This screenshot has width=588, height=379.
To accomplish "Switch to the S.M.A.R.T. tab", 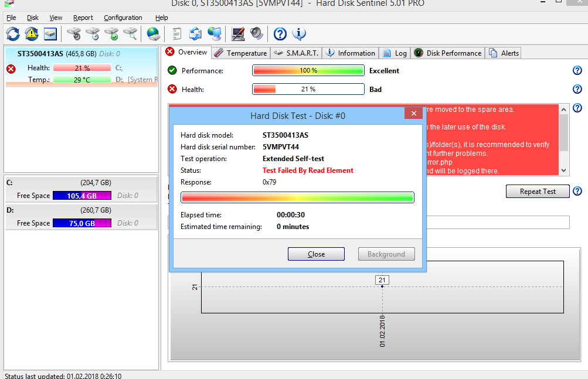I will pyautogui.click(x=296, y=53).
